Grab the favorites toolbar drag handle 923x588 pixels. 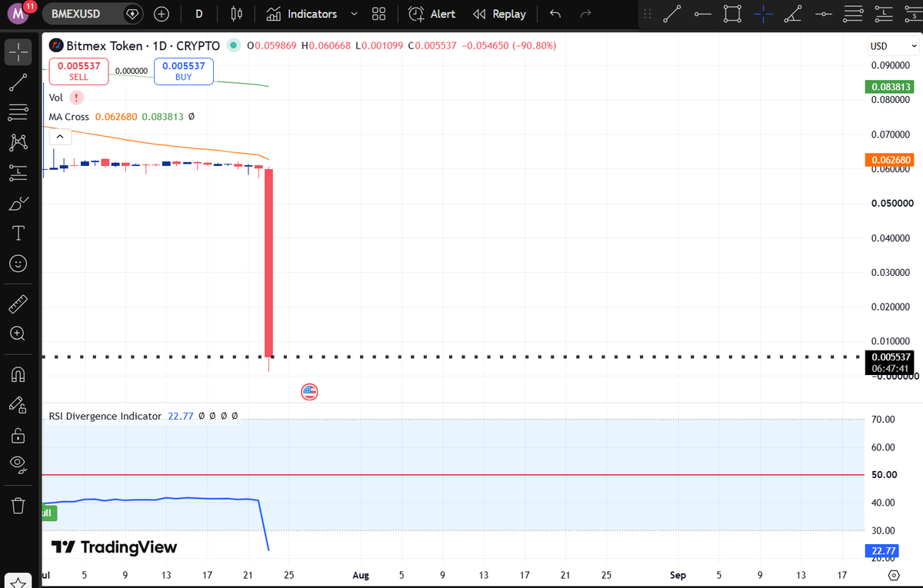click(x=647, y=14)
